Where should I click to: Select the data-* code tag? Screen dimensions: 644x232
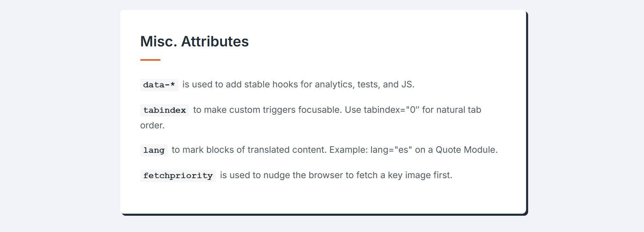[x=159, y=85]
